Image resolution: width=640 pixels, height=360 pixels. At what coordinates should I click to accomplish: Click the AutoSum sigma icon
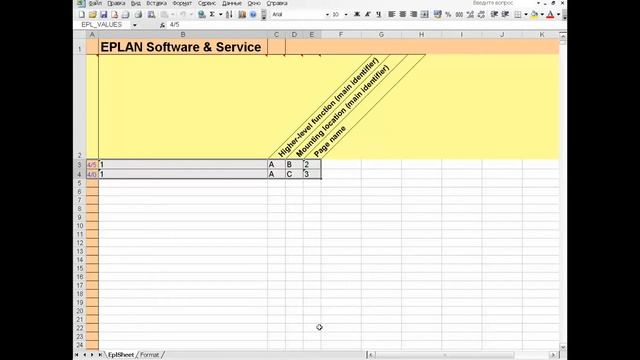pos(212,15)
